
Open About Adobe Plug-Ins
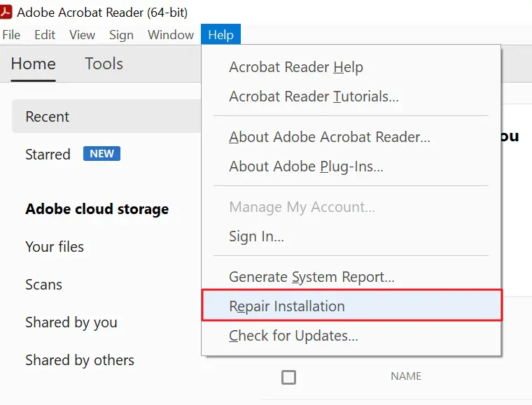[351, 166]
